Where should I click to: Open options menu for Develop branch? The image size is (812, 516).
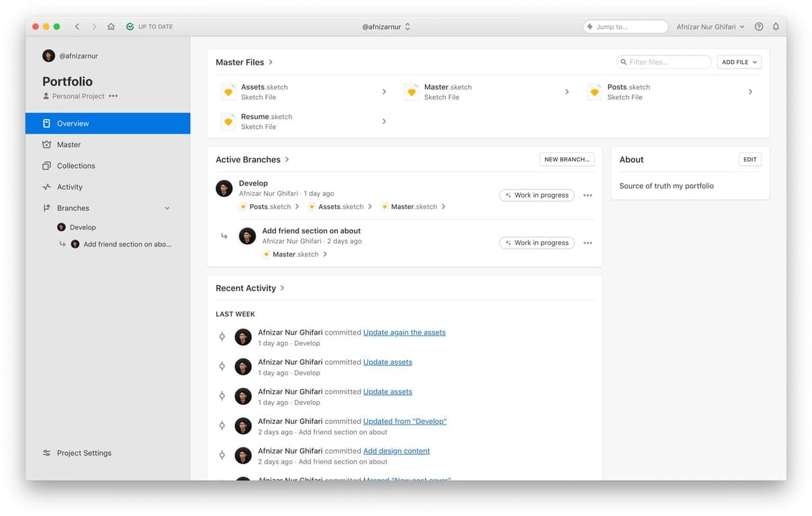click(x=588, y=196)
